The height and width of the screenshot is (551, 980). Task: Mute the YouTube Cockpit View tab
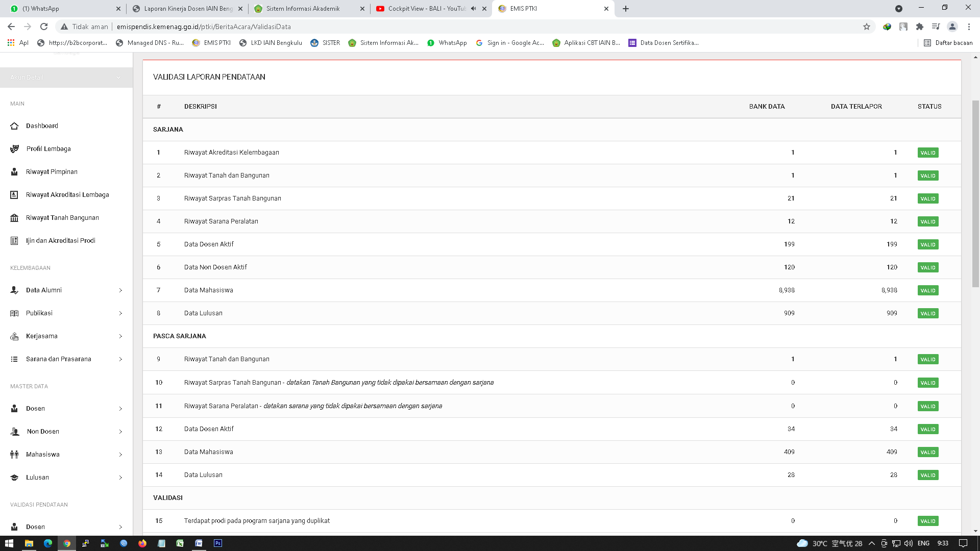[x=473, y=9]
